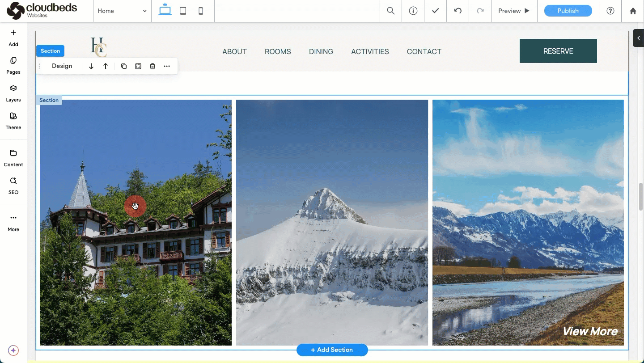The width and height of the screenshot is (644, 363).
Task: Select the snowy mountain peak image
Action: point(332,222)
